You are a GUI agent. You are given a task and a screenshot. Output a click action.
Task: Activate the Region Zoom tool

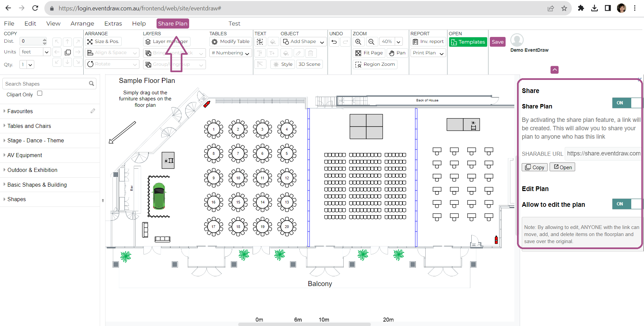pos(375,64)
